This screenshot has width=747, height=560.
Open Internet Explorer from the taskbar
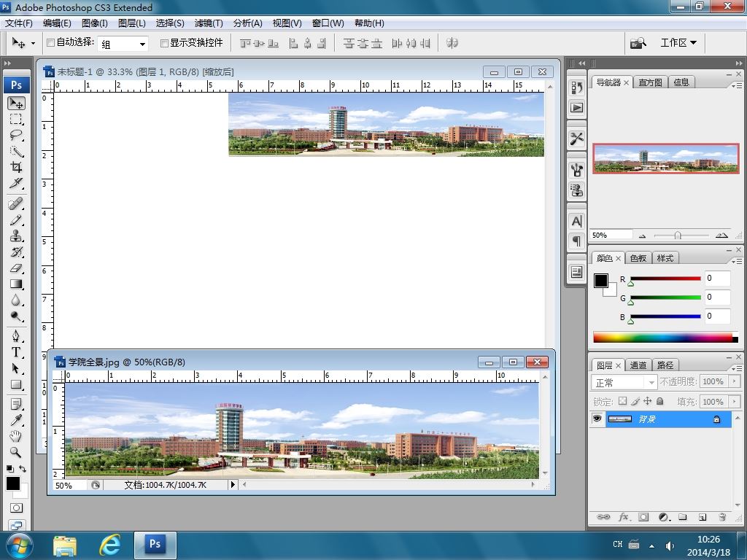[x=110, y=544]
